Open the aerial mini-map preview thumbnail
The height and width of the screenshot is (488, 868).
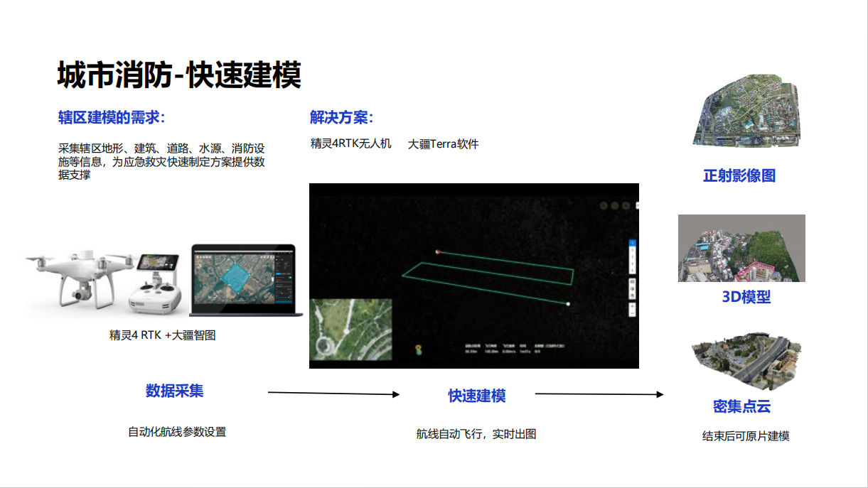[x=350, y=329]
